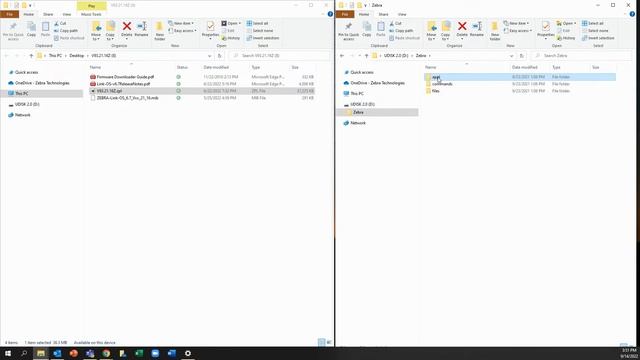Sort by Date modified column in left window
This screenshot has width=640, height=360.
coord(216,67)
